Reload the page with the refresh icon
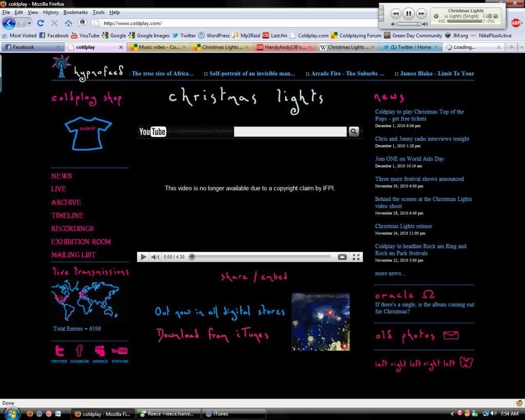This screenshot has width=525, height=420. tap(41, 23)
